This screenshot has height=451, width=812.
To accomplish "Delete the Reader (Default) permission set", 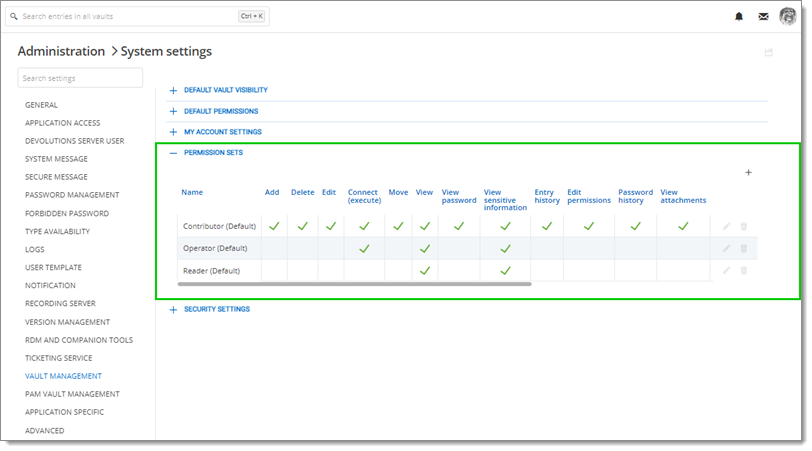I will [x=744, y=270].
